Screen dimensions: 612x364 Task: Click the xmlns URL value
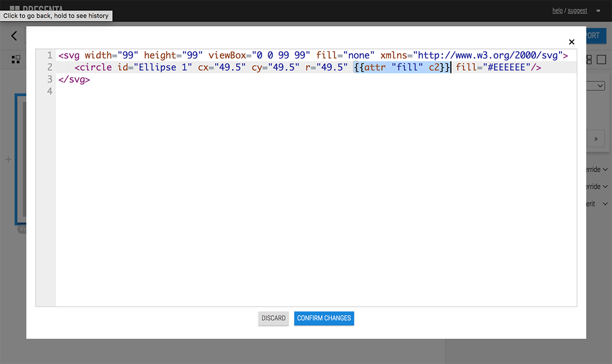tap(488, 55)
